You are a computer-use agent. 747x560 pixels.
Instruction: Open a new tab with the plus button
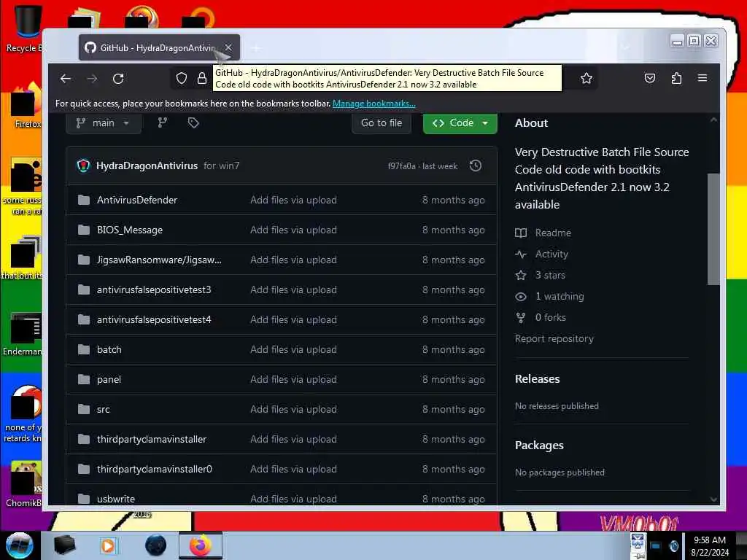point(256,48)
